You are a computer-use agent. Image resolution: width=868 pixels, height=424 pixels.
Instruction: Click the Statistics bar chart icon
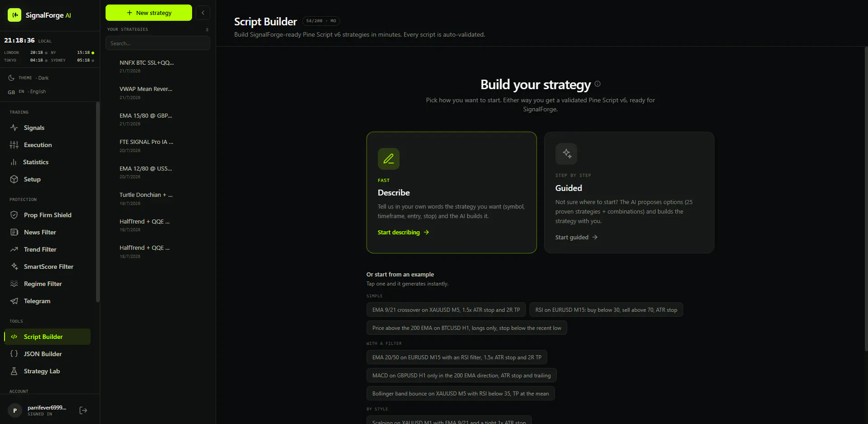pyautogui.click(x=14, y=162)
